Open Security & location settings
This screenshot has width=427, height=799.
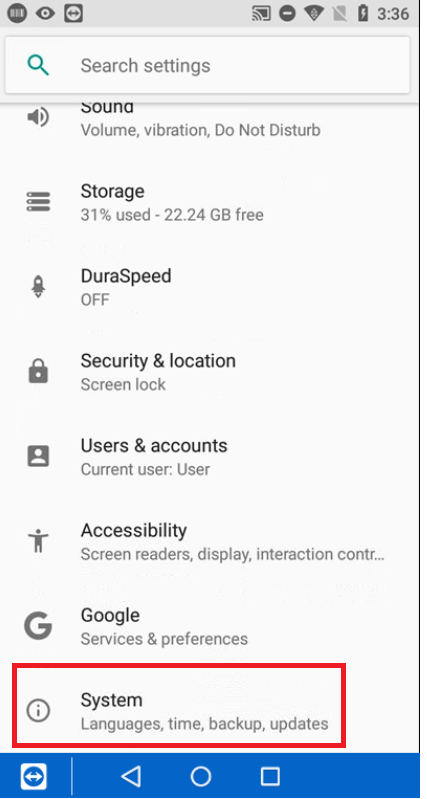[214, 371]
